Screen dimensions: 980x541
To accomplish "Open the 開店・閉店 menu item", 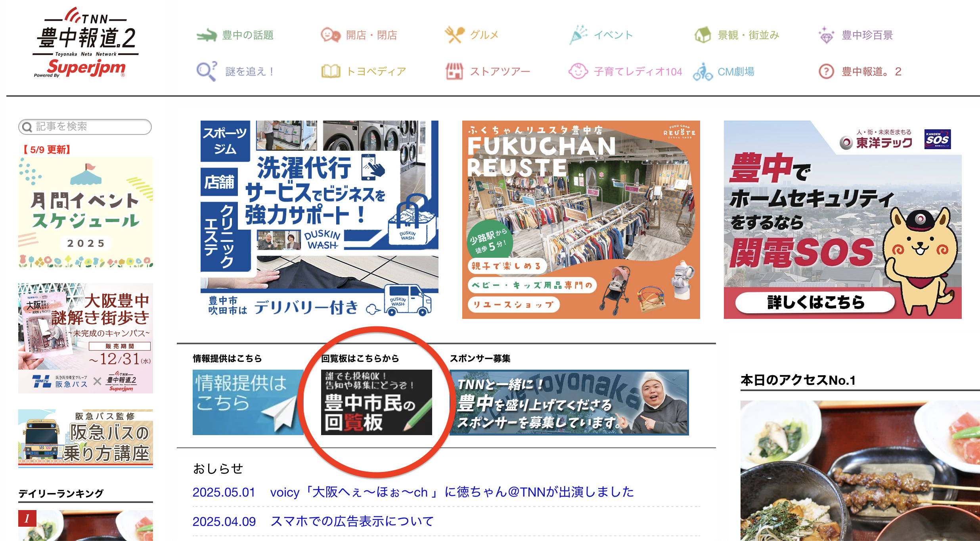I will point(371,35).
